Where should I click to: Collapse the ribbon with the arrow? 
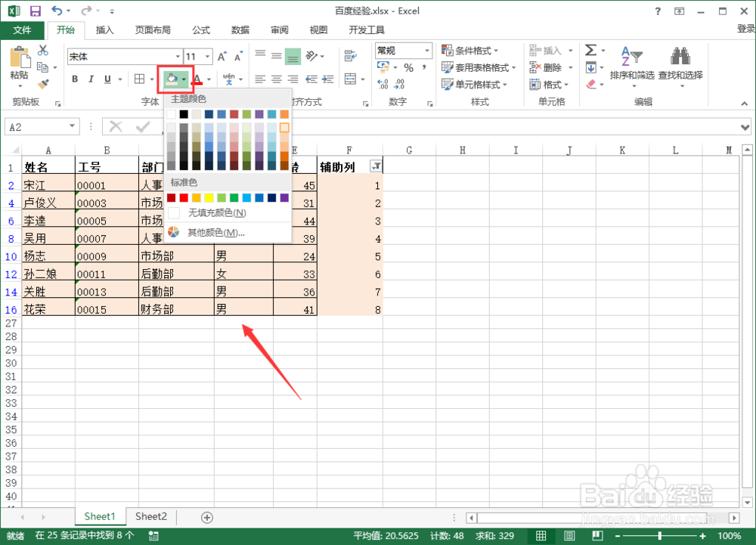click(x=745, y=103)
